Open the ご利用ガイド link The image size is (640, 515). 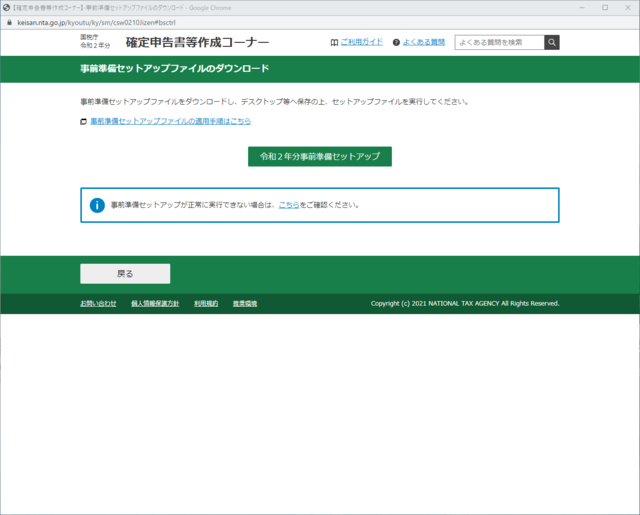click(x=362, y=42)
